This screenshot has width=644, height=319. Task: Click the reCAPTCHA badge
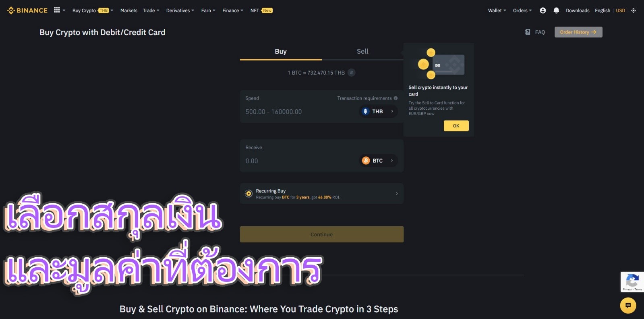pos(632,281)
